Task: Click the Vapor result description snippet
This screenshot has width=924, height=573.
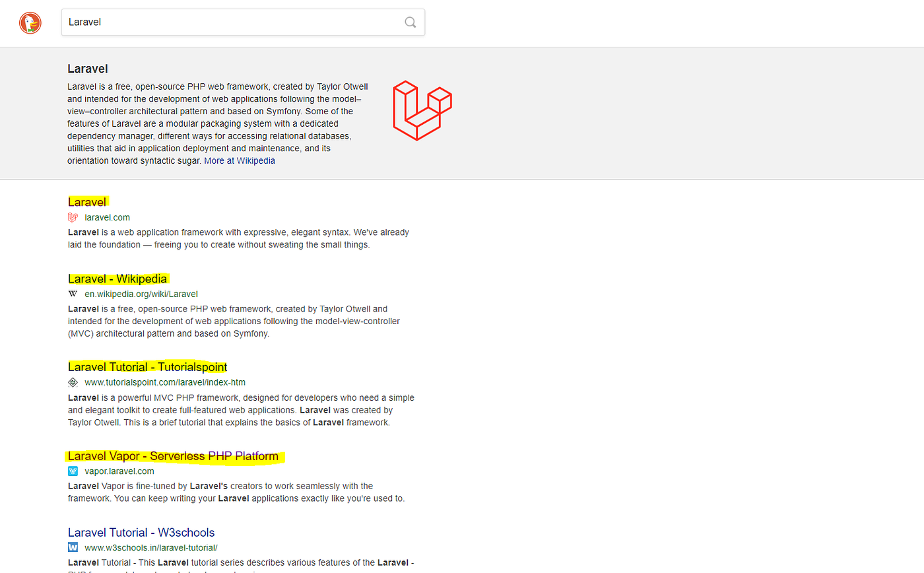Action: point(236,492)
